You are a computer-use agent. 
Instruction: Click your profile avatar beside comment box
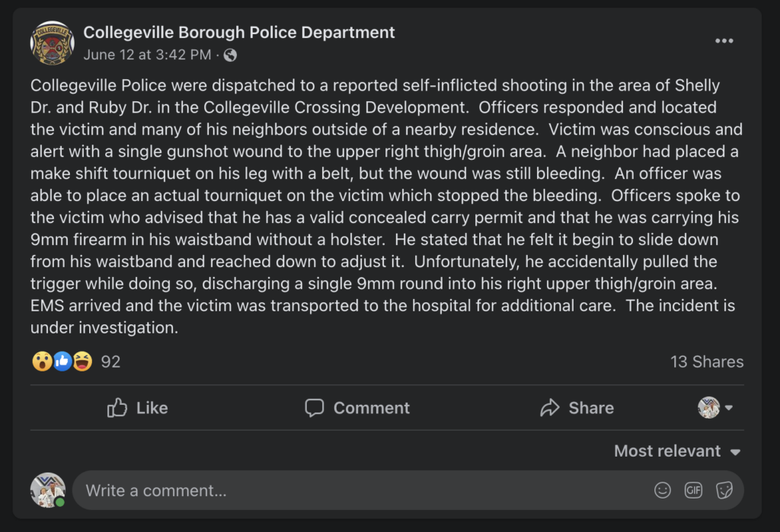(x=47, y=490)
